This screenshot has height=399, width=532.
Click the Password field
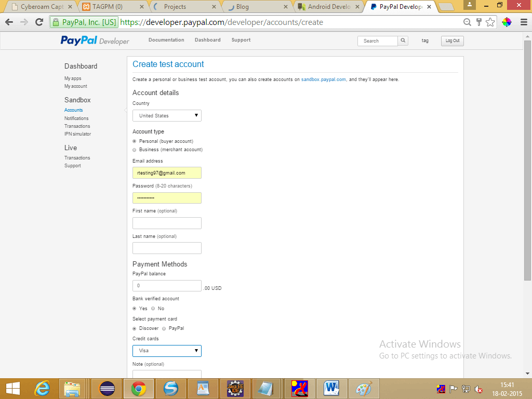pyautogui.click(x=167, y=198)
